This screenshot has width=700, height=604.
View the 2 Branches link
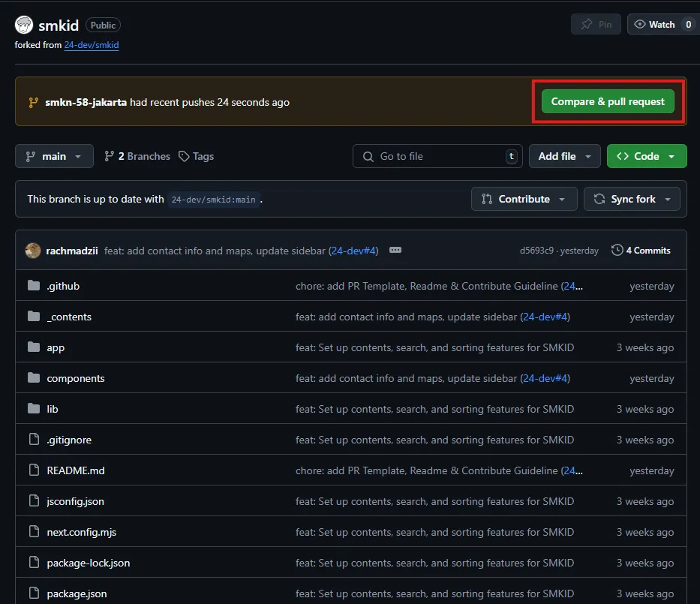(x=137, y=156)
